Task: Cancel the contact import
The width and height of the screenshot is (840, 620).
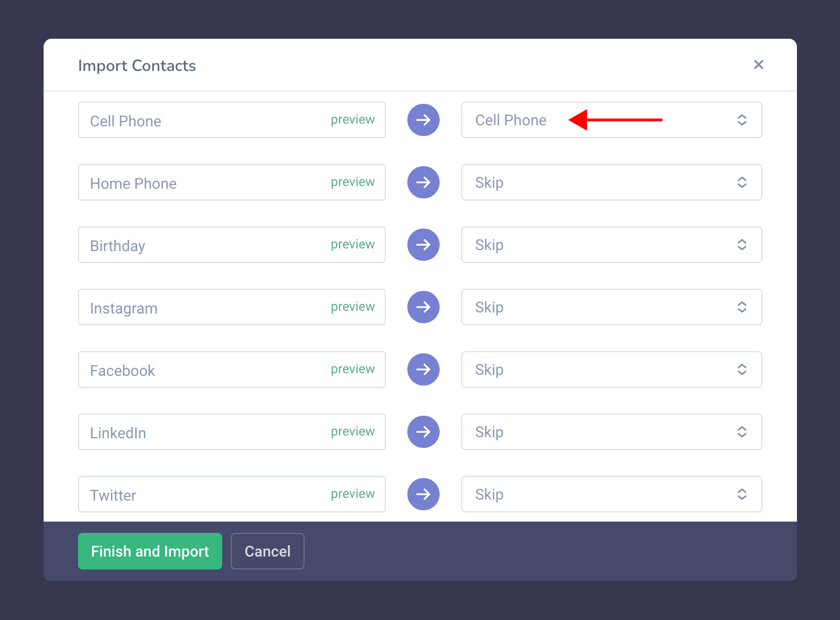Action: coord(267,551)
